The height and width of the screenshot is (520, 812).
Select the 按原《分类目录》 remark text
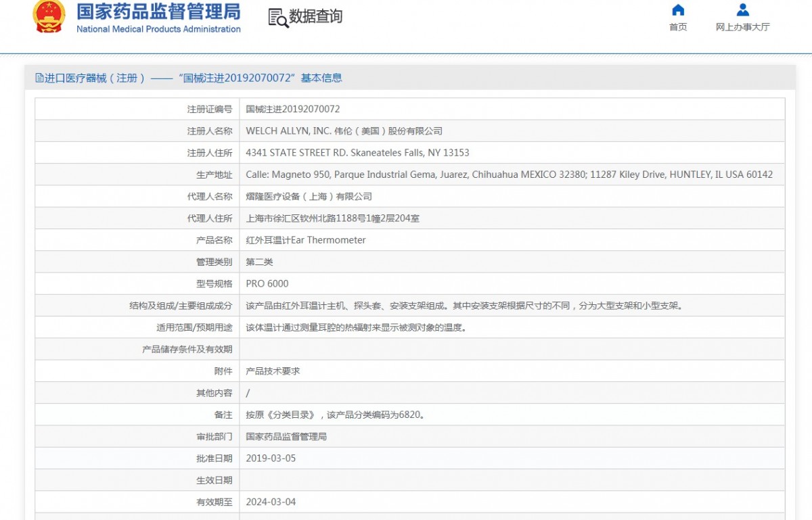(336, 415)
